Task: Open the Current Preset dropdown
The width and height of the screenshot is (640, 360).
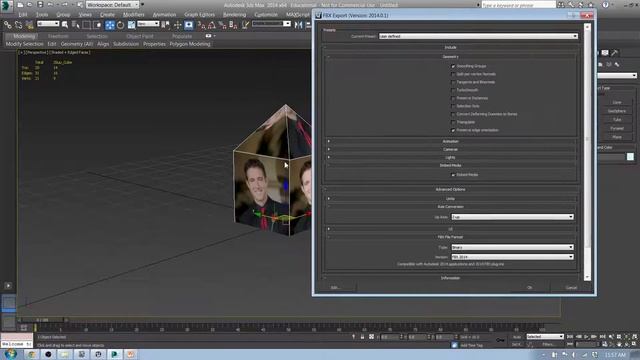Action: pyautogui.click(x=478, y=36)
